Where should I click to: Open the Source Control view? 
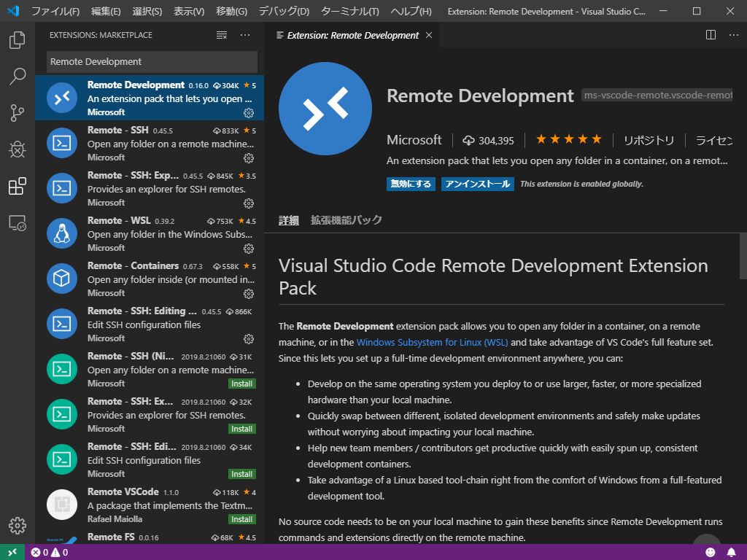(x=18, y=113)
